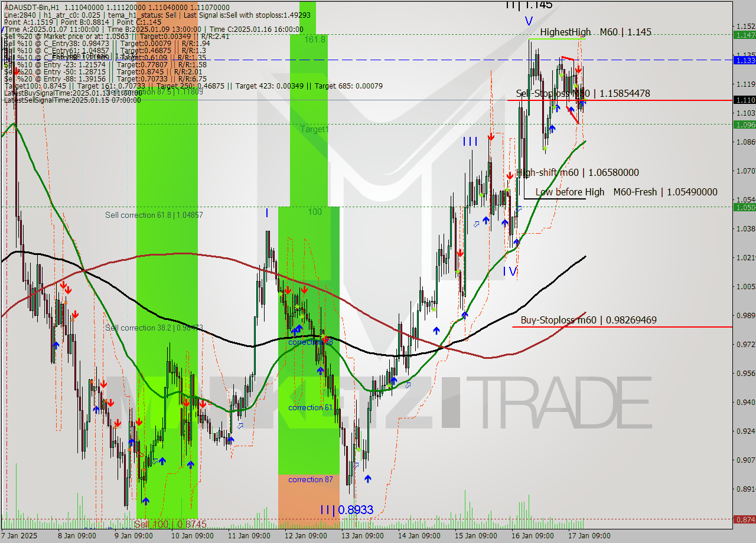
Task: Click the '7 Jan 2025' date axis label
Action: click(x=19, y=536)
